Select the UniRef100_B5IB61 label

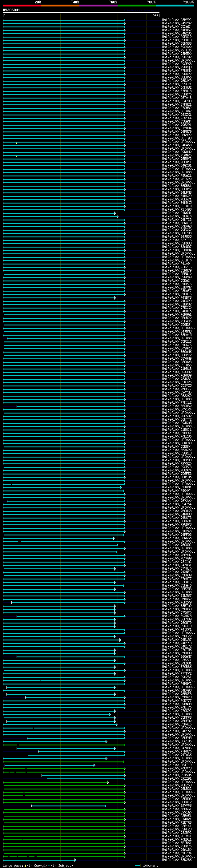[x=177, y=843]
